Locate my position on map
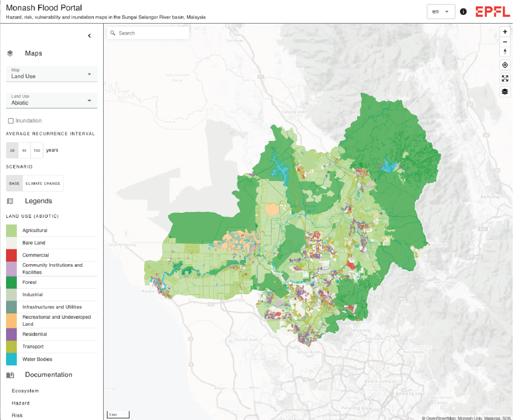 click(505, 65)
